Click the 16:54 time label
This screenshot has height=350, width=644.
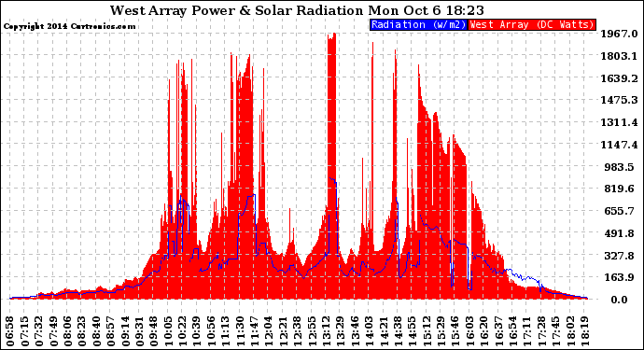(x=512, y=331)
